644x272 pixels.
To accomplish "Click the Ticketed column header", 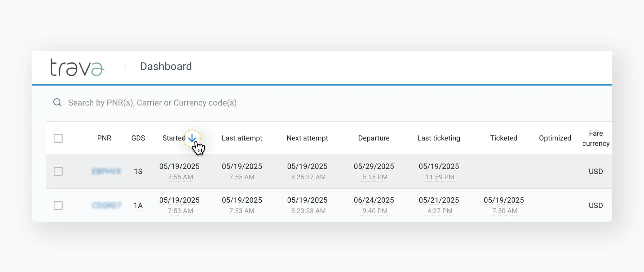I will click(504, 138).
